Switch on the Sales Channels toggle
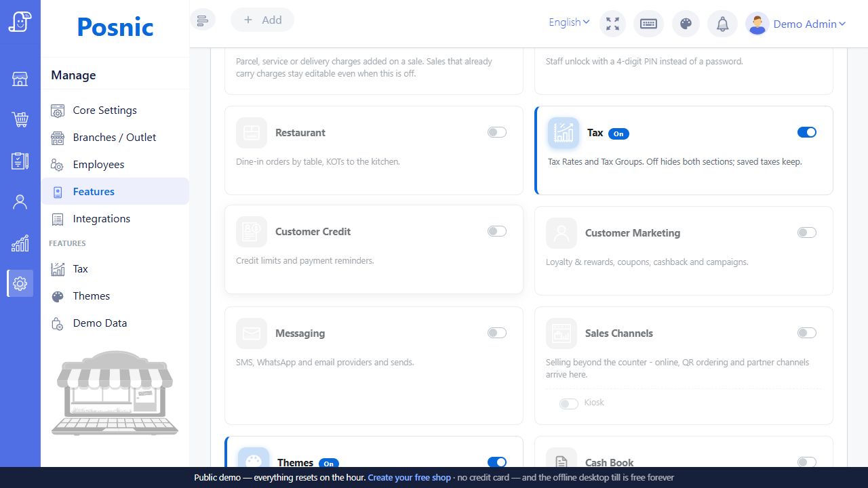Screen dimensions: 868x488 [x=807, y=333]
